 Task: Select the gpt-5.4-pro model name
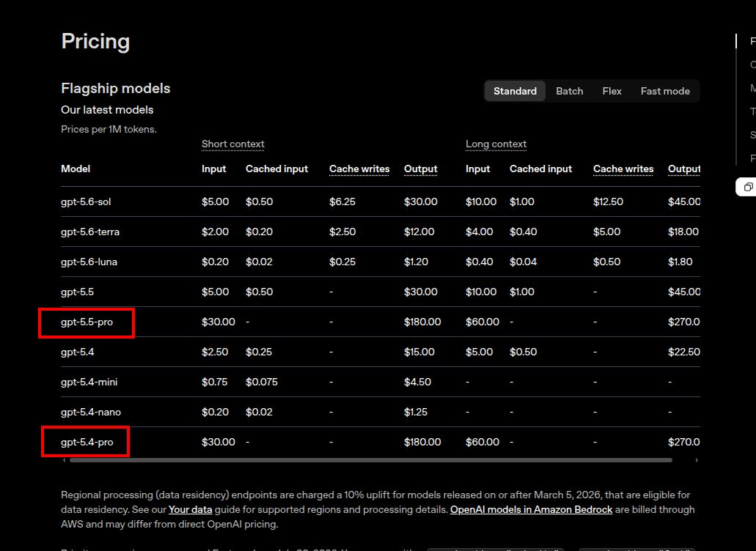[x=87, y=442]
